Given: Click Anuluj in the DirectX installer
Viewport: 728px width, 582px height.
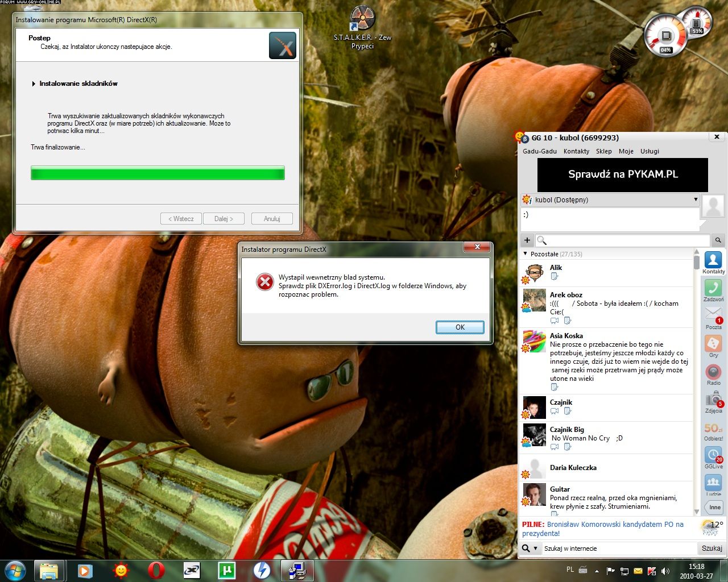Looking at the screenshot, I should pos(272,219).
